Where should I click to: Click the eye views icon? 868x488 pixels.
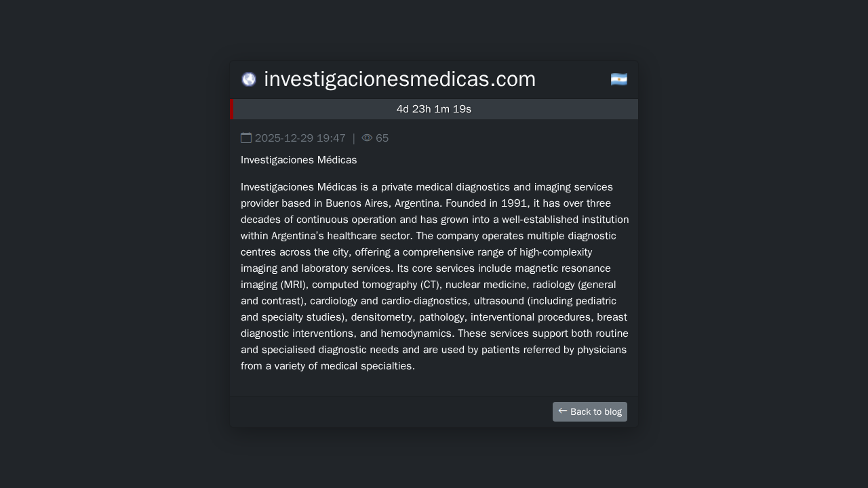[x=367, y=138]
